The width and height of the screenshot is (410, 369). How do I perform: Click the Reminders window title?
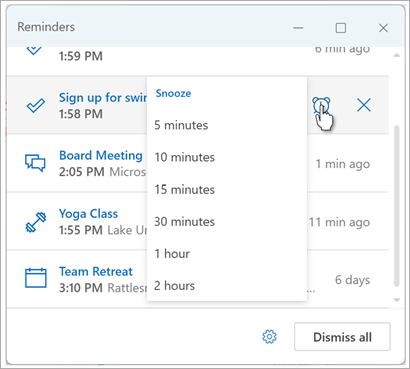pyautogui.click(x=46, y=27)
